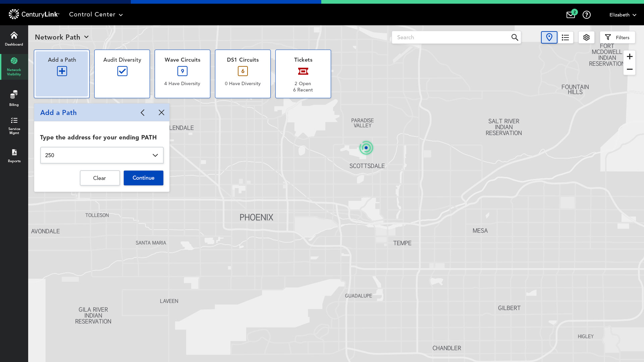The height and width of the screenshot is (362, 644).
Task: Click the Audit Diversity checkmark icon
Action: coord(122,71)
